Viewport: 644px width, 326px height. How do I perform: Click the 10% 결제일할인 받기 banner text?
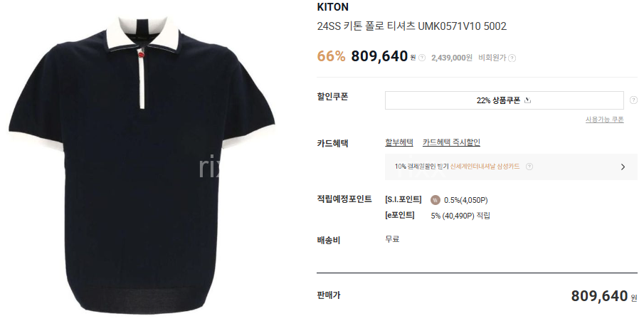(x=421, y=167)
